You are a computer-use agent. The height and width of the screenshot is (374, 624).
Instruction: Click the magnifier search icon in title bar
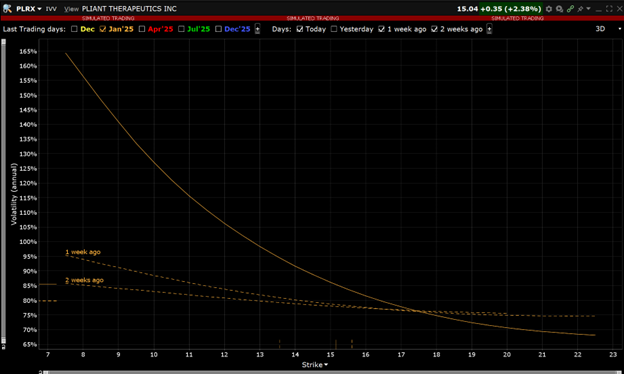[x=560, y=9]
